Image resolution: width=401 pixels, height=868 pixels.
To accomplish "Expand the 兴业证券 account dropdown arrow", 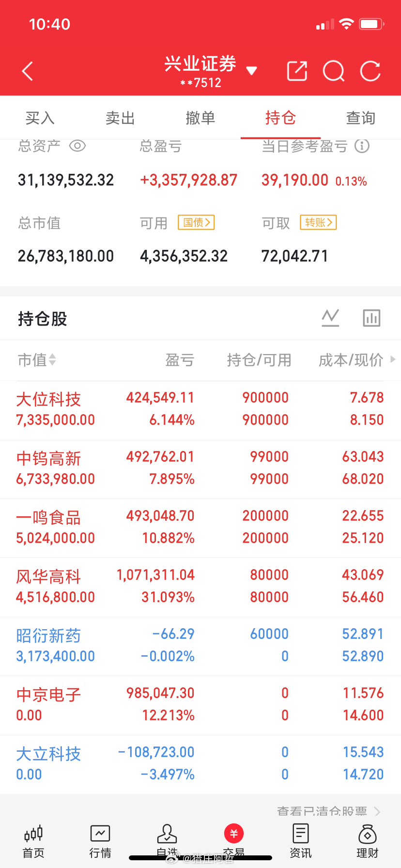I will coord(251,71).
